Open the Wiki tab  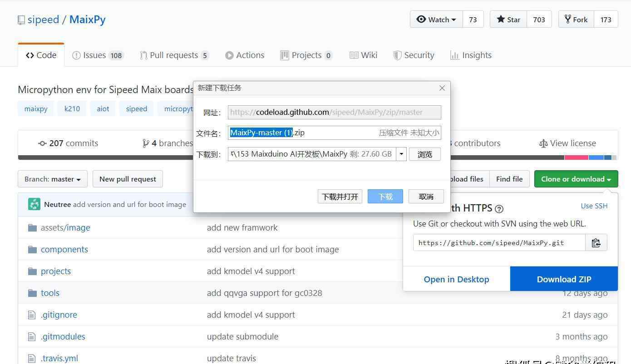point(363,55)
